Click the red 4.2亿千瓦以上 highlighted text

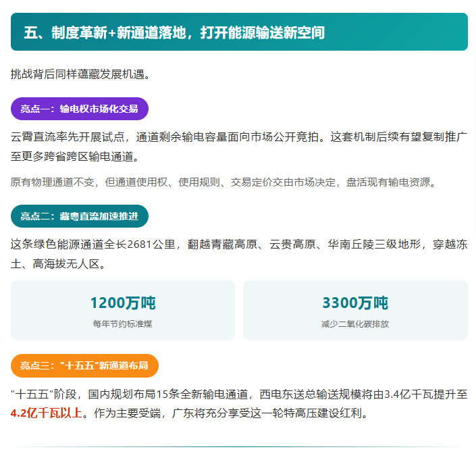[x=47, y=413]
